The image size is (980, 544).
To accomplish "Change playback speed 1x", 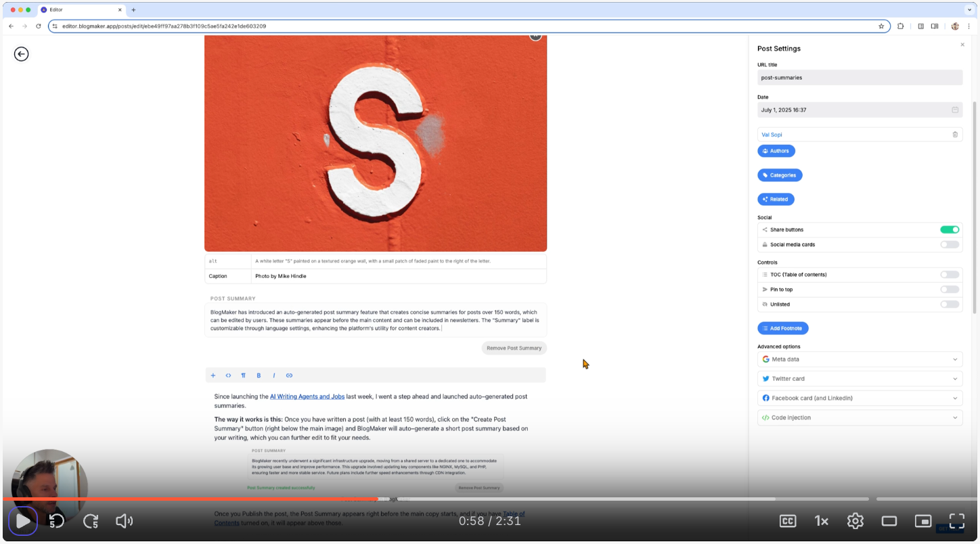I will pos(822,521).
